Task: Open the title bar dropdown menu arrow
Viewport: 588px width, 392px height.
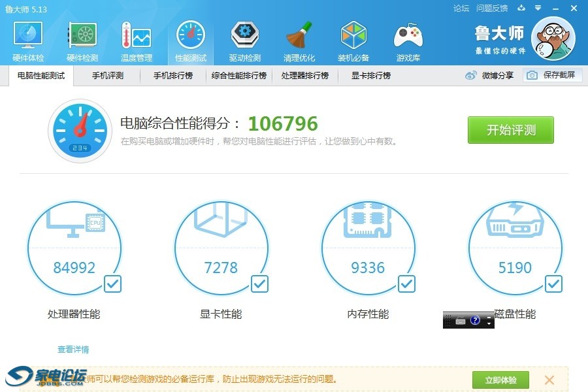Action: coord(537,8)
